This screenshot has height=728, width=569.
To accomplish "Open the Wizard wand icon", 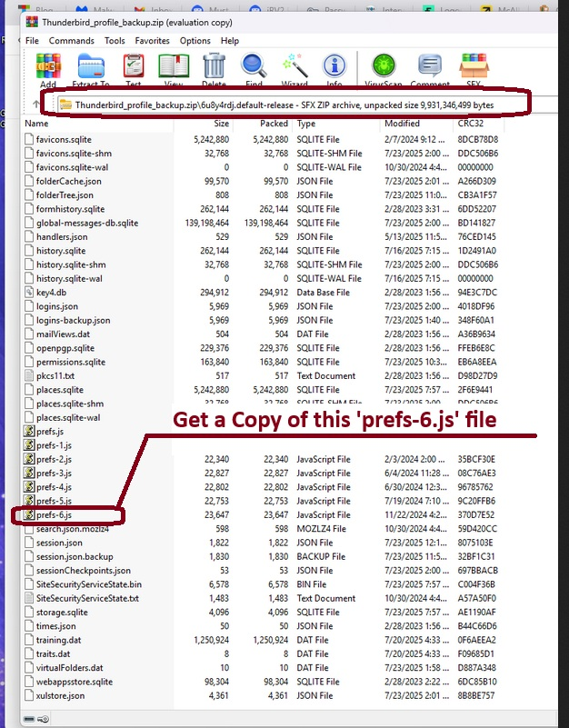I will point(295,66).
